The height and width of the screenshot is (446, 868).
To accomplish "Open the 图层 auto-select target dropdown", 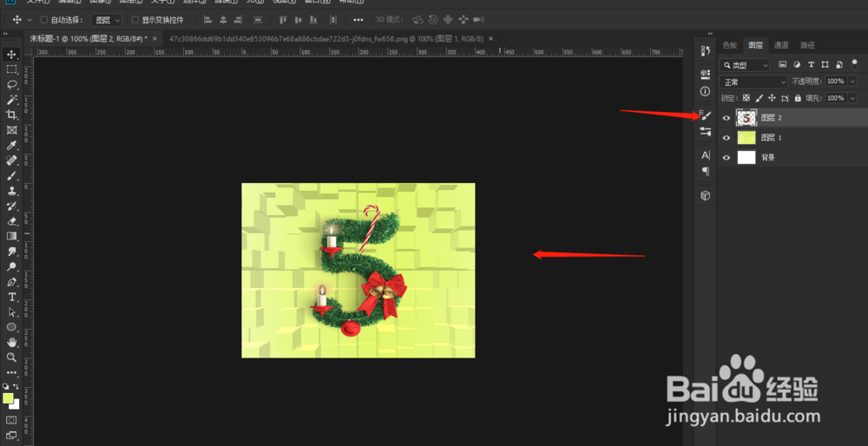I will pyautogui.click(x=107, y=20).
